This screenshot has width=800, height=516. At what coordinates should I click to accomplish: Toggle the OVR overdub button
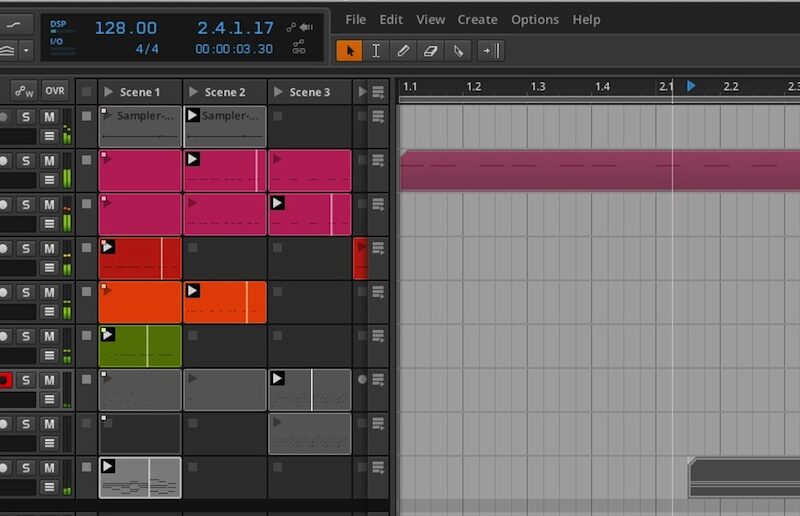(x=55, y=91)
